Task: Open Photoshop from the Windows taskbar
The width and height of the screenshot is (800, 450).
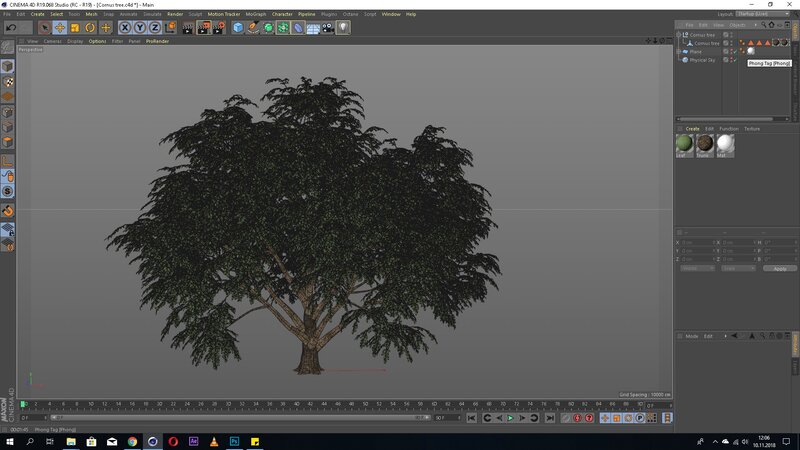Action: click(x=234, y=441)
